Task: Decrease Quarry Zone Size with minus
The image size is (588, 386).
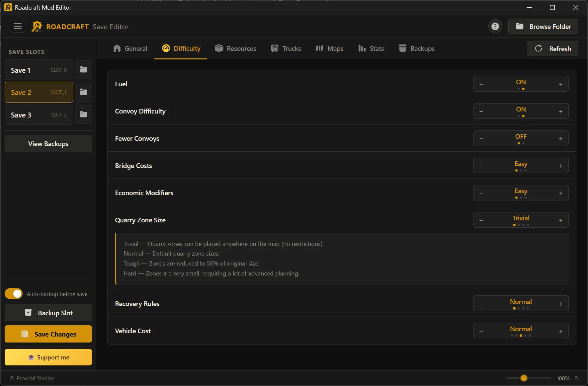Action: pyautogui.click(x=481, y=220)
